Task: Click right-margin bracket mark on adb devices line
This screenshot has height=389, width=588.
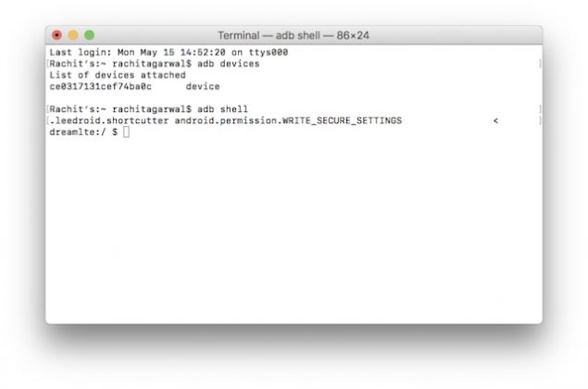Action: point(539,64)
